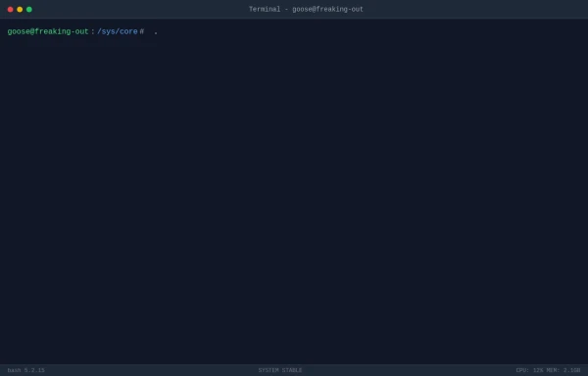Click the blue '/sys/core' path in prompt

118,32
